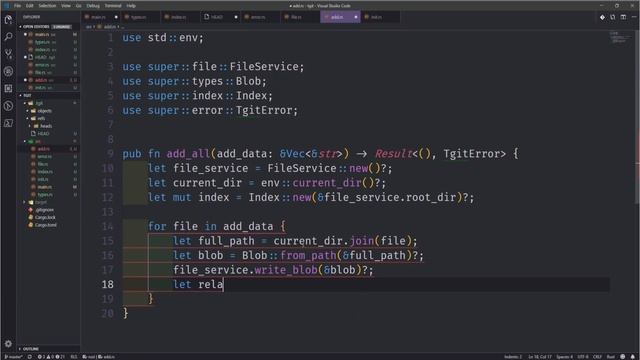This screenshot has width=640, height=360.
Task: Open the Search view in activity bar
Action: (x=8, y=37)
